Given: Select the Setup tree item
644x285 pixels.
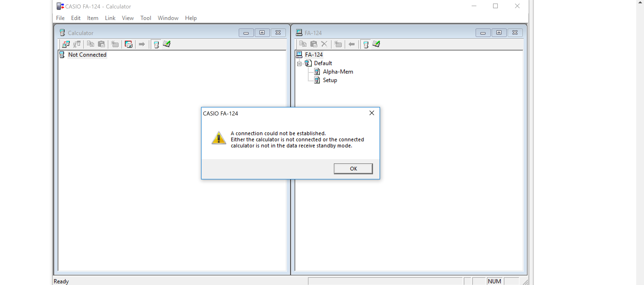Looking at the screenshot, I should (x=330, y=80).
